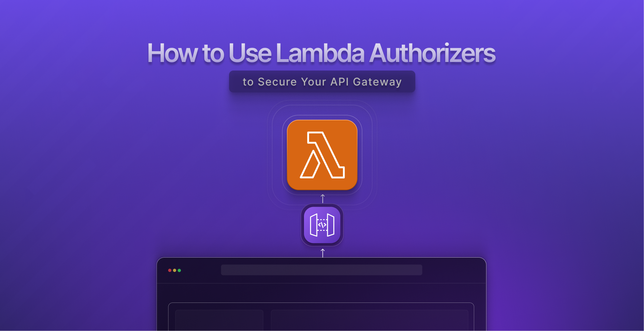This screenshot has height=331, width=644.
Task: Click the yellow dot in the browser window
Action: click(174, 270)
